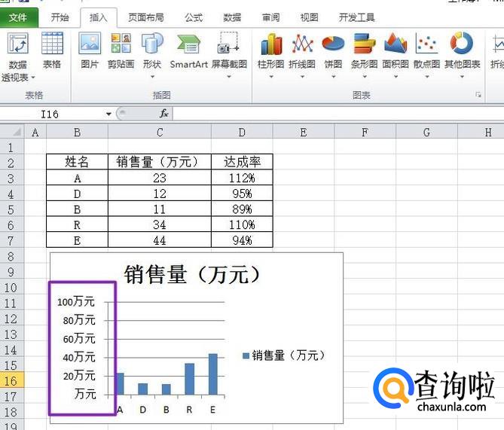Open the 图表 group dialog launcher
504x430 pixels.
pyautogui.click(x=478, y=94)
